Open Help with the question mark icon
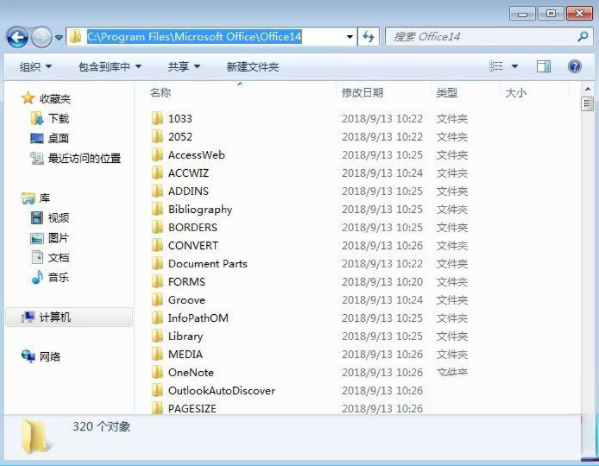599x466 pixels. coord(575,66)
